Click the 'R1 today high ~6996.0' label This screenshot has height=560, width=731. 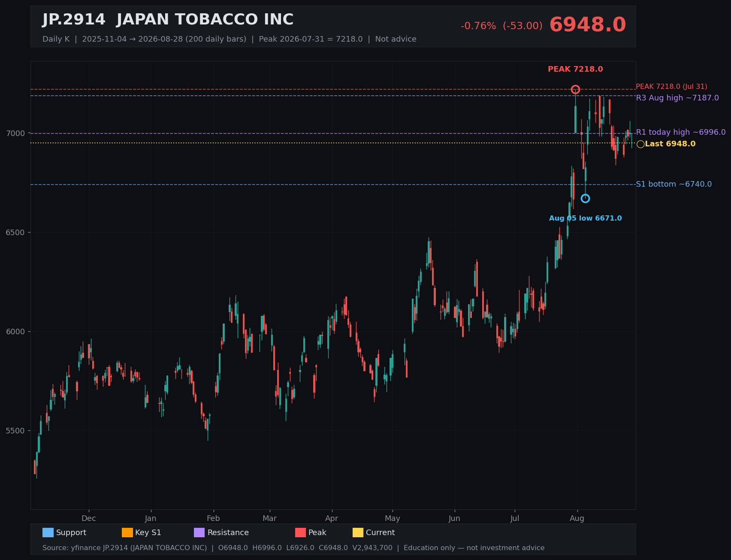[x=681, y=132]
